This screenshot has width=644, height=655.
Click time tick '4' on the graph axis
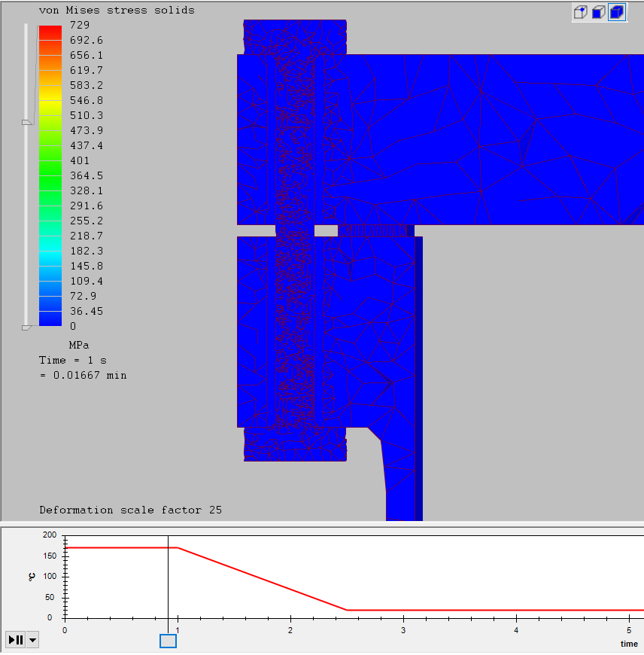tap(516, 630)
